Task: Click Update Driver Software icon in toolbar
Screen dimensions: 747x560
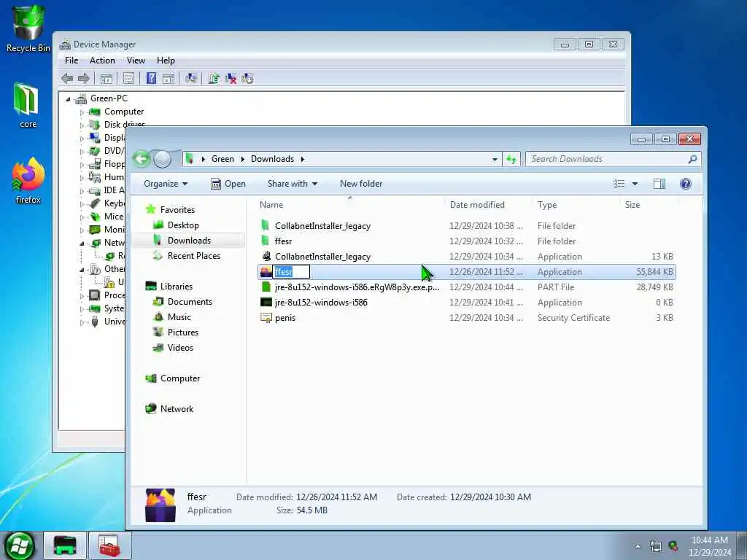Action: tap(214, 79)
